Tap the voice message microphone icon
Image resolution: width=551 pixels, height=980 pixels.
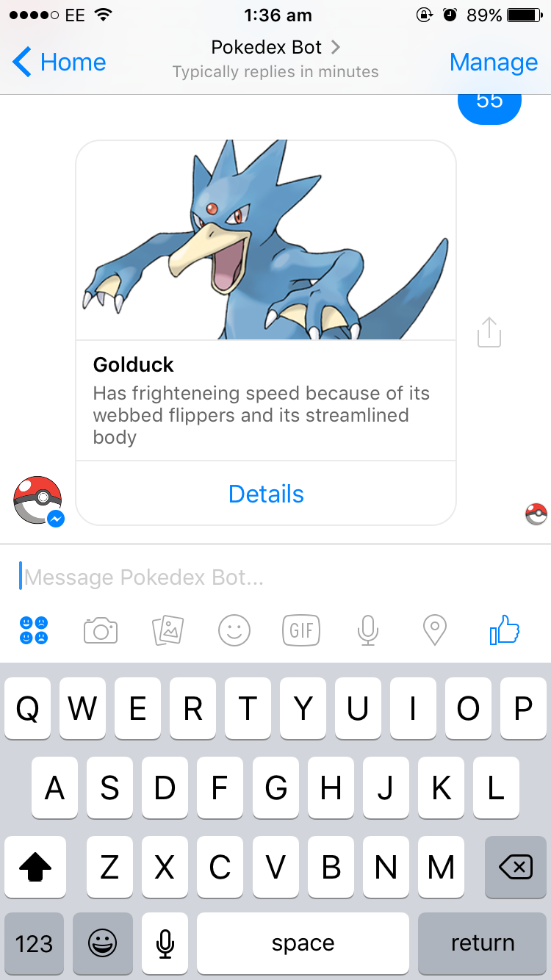368,630
